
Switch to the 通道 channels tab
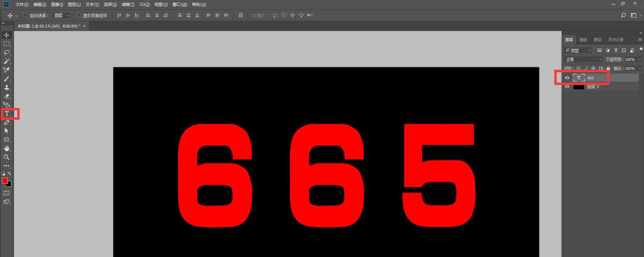583,40
